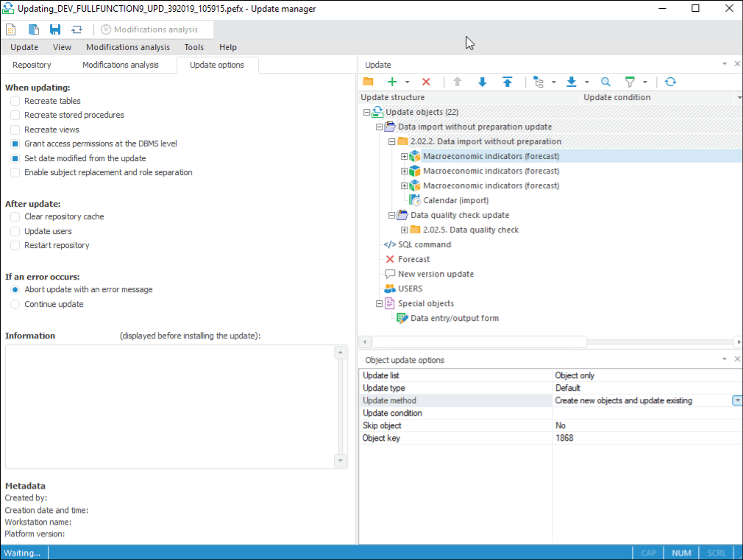Screen dimensions: 743x560
Task: Close the Object update options panel
Action: (737, 359)
